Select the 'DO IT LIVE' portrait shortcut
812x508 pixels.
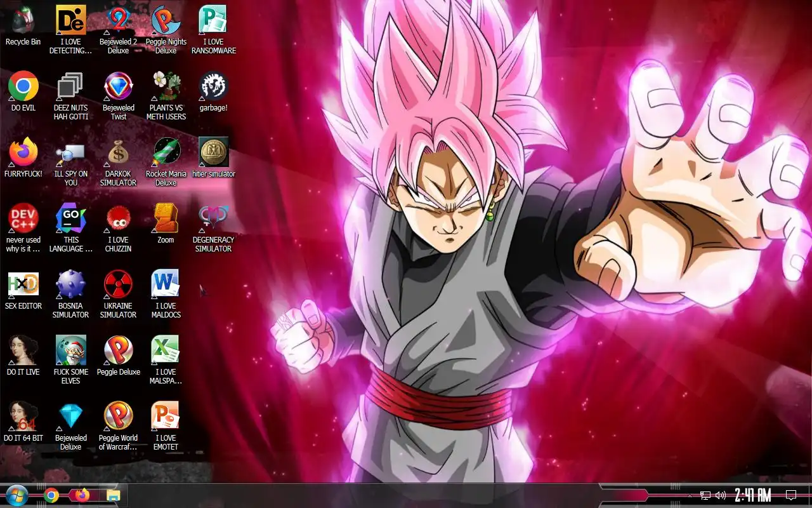click(23, 356)
